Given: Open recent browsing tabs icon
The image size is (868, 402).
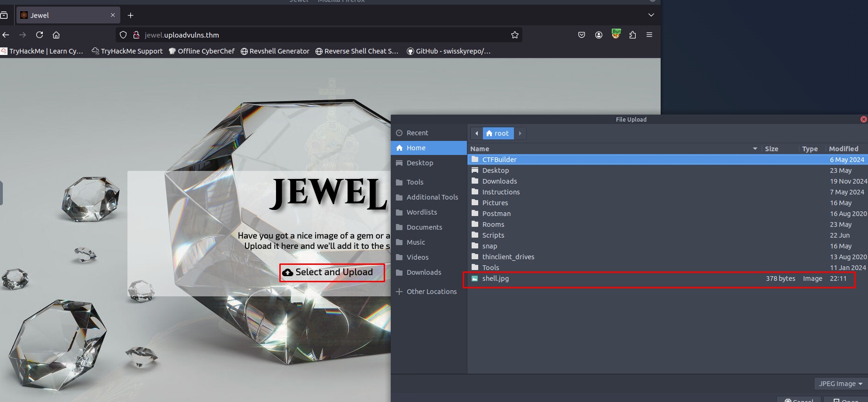Looking at the screenshot, I should (x=4, y=15).
